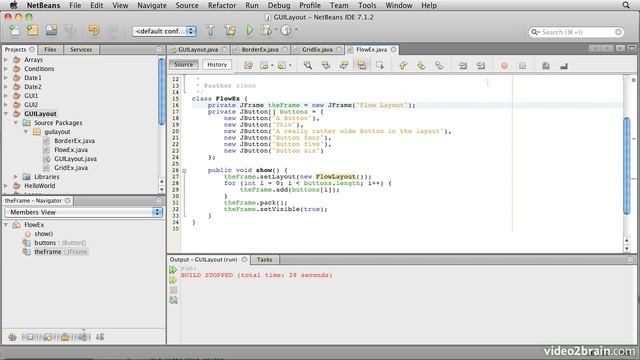
Task: Click the Profile Project clock icon
Action: click(x=286, y=31)
